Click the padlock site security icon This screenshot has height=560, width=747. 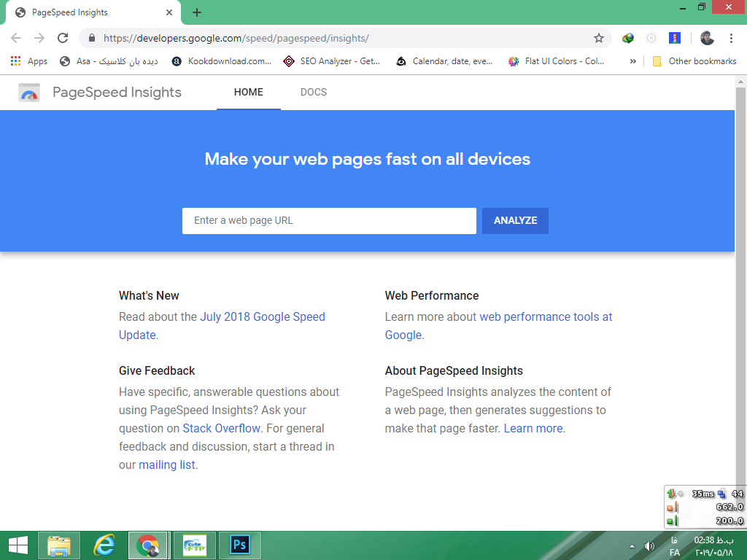tap(92, 38)
